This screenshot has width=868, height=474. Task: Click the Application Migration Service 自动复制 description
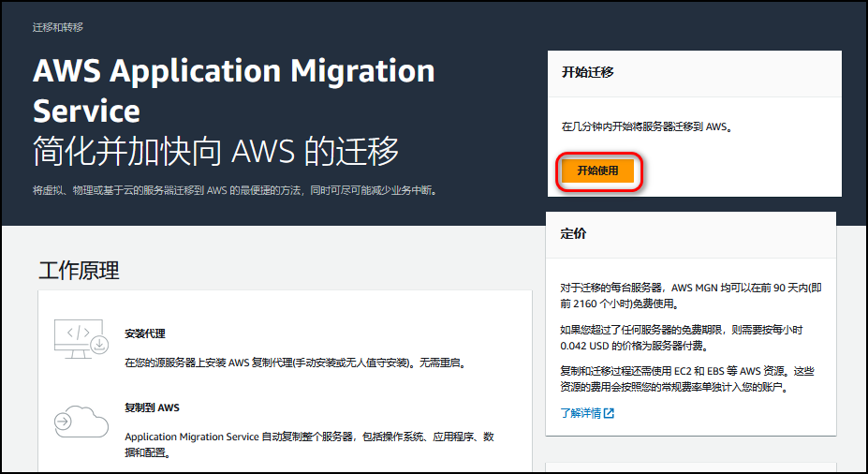click(x=309, y=445)
